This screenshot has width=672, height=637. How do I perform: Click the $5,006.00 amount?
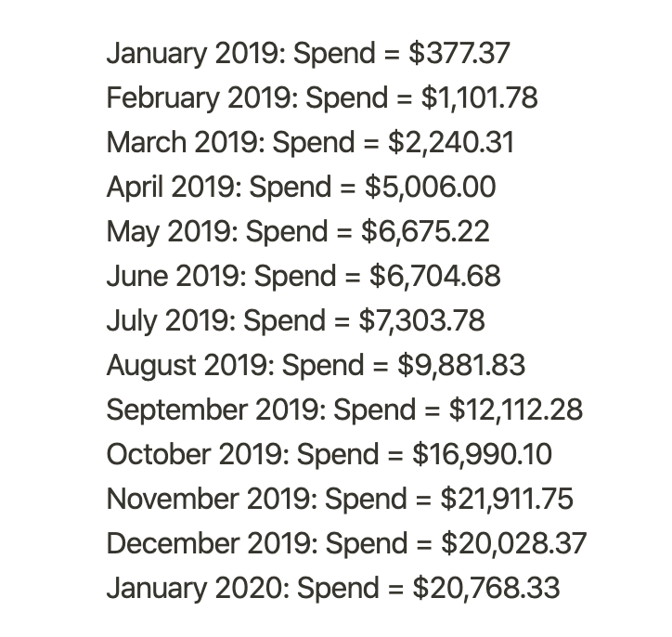click(x=431, y=187)
